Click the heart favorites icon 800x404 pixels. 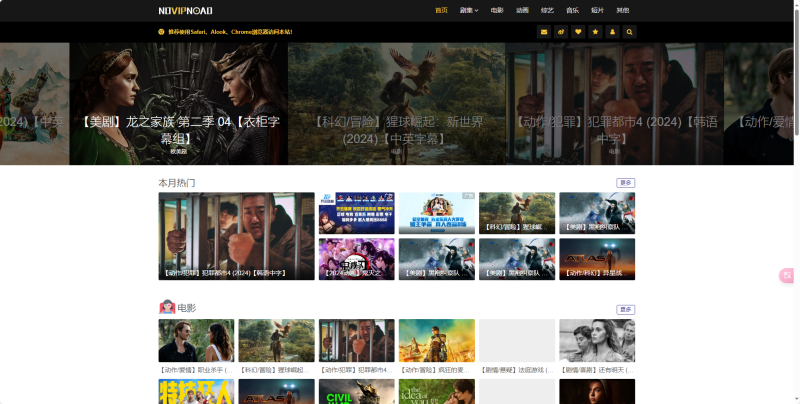click(x=578, y=32)
